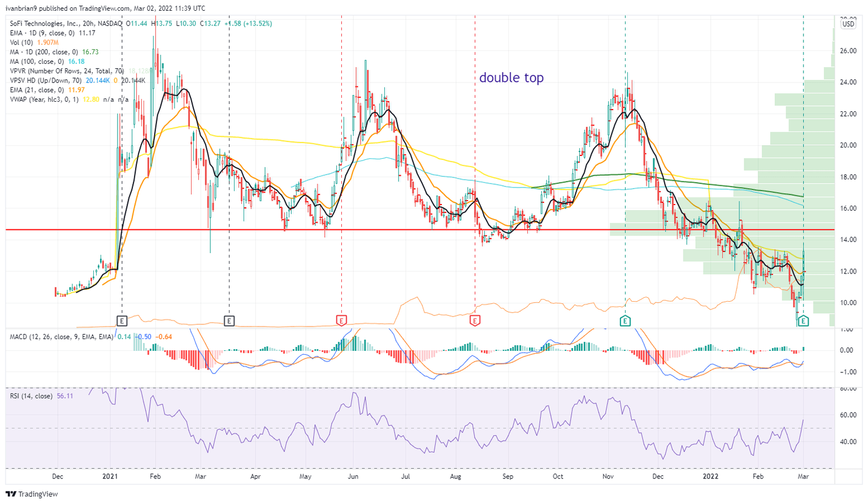Click the 20.00 price axis label
Screen dimensions: 868x504
point(848,145)
